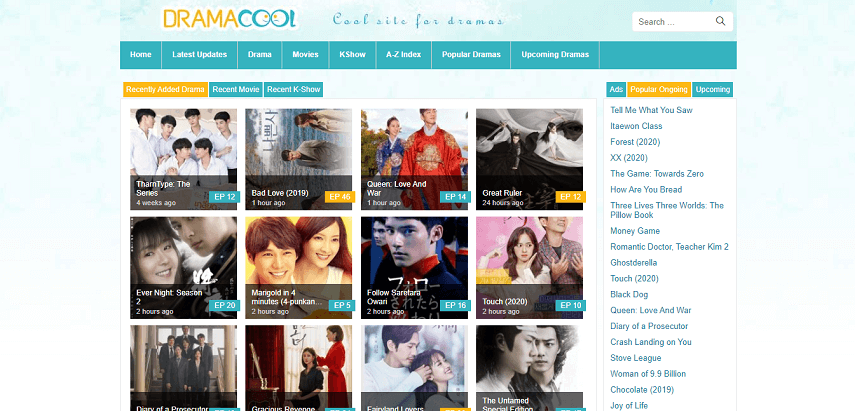Screen dimensions: 855x411
Task: Open the Gracious Revenge thumbnail
Action: 298,368
